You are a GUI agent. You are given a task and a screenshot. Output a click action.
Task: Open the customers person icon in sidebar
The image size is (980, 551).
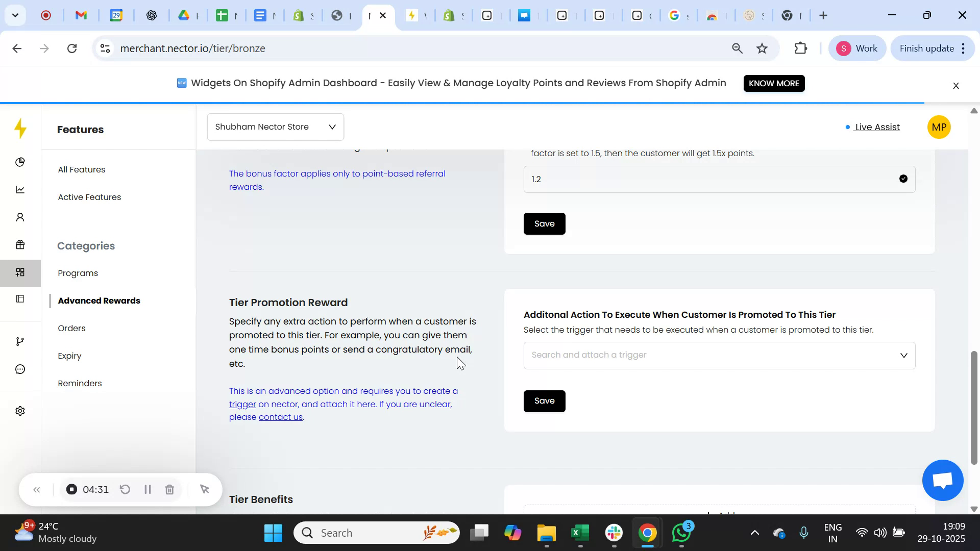coord(20,217)
